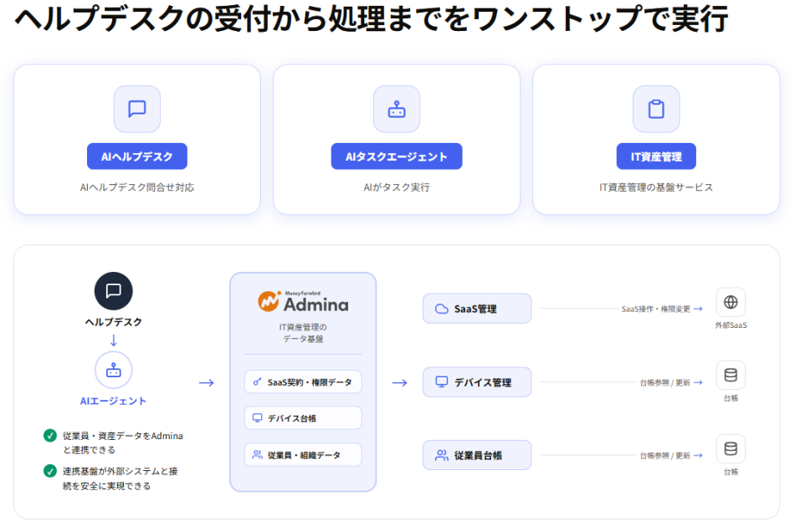Select the AIタスクエージェント robot icon
Screen dimensions: 795x532
click(397, 110)
